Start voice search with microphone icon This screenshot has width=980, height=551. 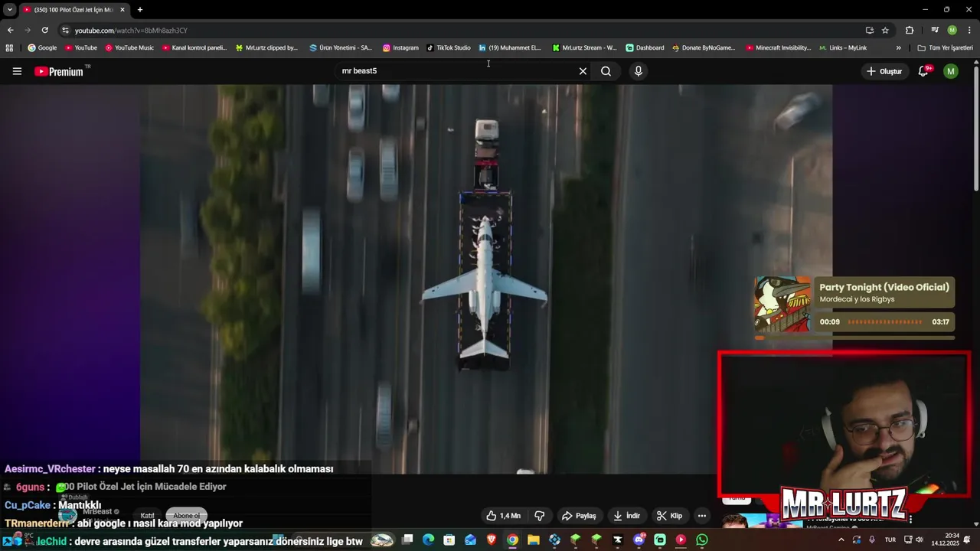click(638, 71)
